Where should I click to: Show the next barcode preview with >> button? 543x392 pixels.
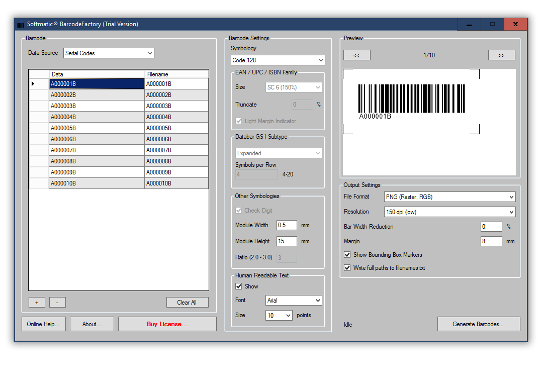pos(501,55)
